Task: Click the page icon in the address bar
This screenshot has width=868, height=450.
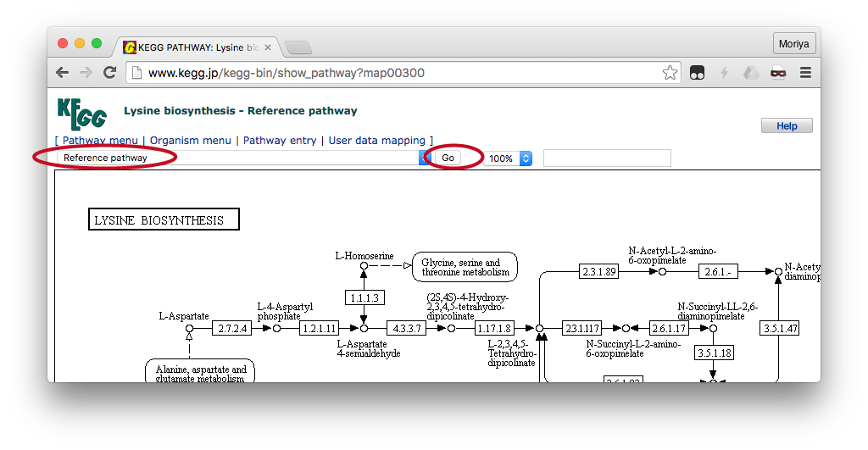Action: tap(136, 73)
